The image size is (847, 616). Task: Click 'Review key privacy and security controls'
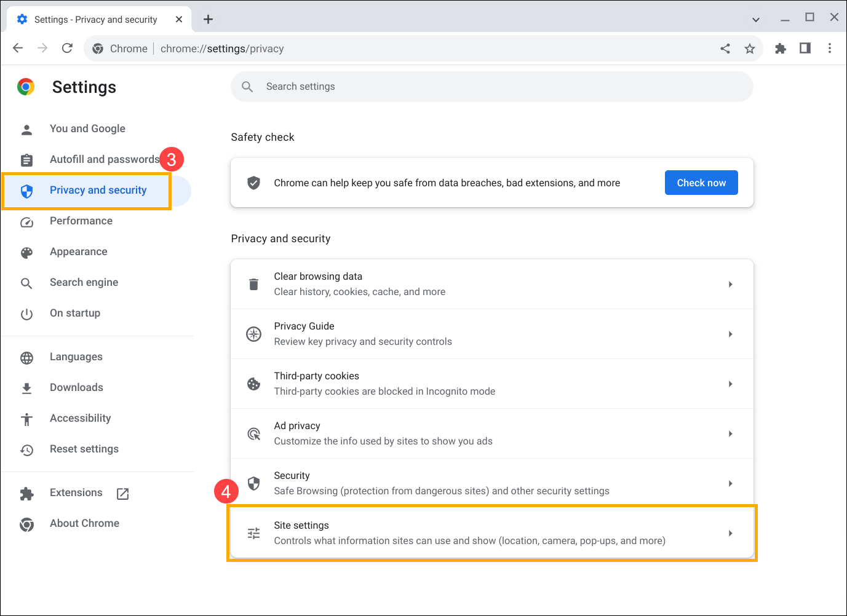coord(363,342)
